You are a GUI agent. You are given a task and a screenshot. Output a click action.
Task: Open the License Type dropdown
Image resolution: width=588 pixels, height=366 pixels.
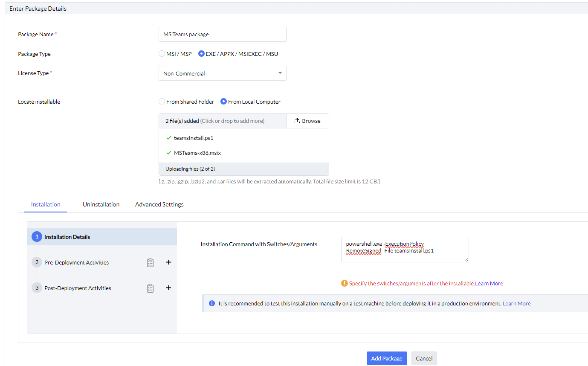tap(222, 73)
